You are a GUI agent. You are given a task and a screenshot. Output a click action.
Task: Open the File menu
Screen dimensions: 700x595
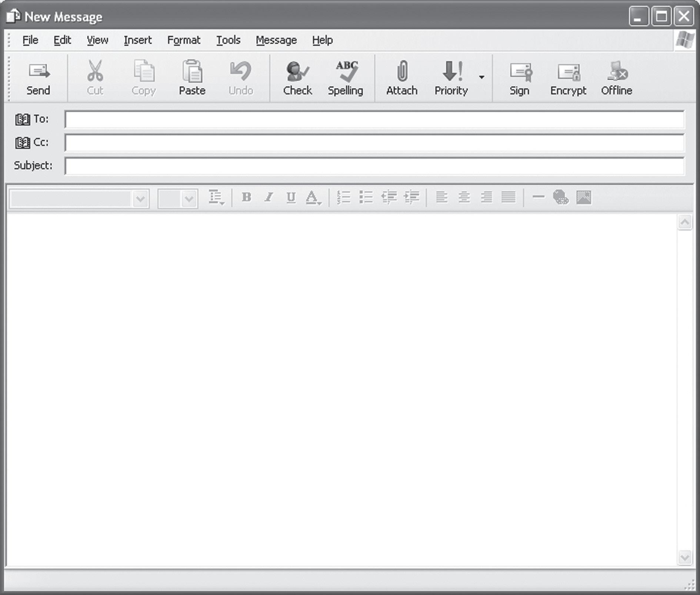click(x=30, y=40)
